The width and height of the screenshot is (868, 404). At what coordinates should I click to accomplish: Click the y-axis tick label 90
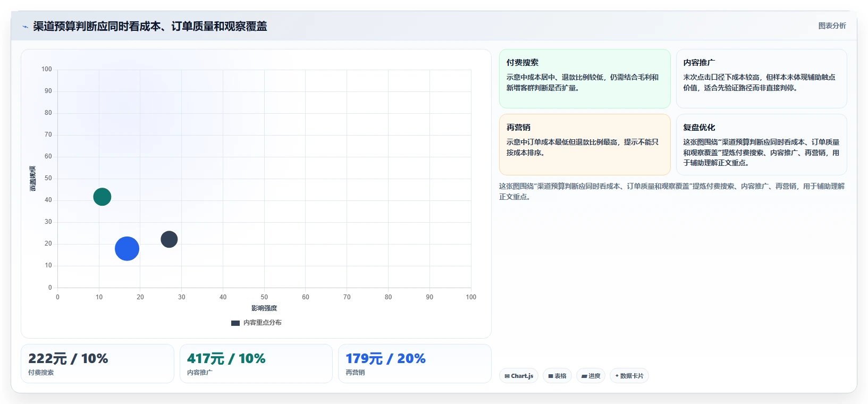[x=48, y=91]
